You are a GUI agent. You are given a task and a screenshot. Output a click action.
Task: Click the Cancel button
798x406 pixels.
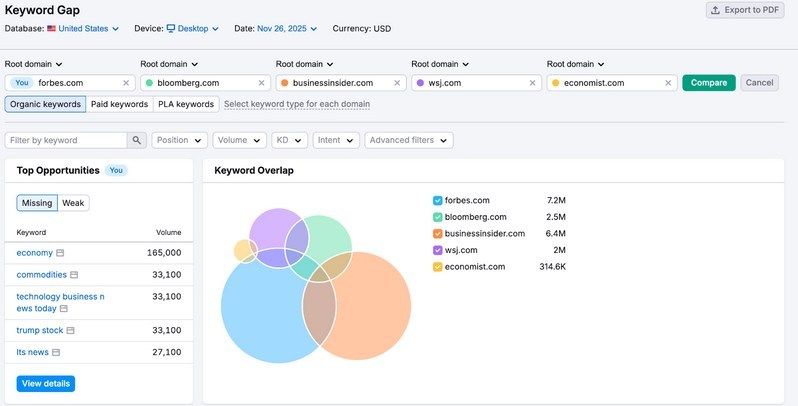point(759,83)
